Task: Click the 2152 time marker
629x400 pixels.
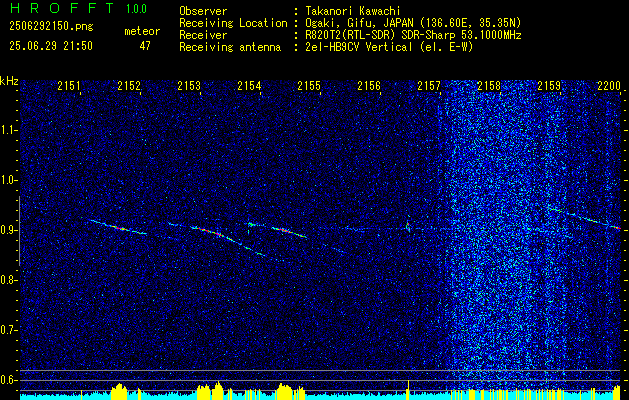Action: (129, 85)
